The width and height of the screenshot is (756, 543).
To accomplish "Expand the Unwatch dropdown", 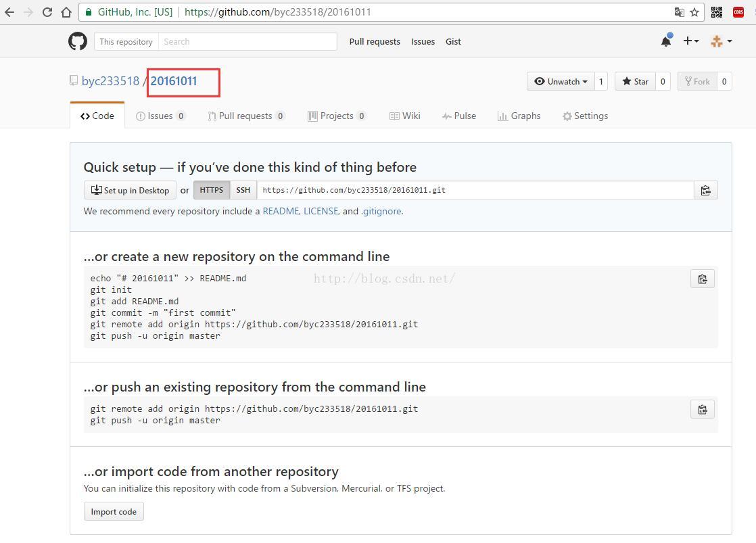I will [x=561, y=82].
